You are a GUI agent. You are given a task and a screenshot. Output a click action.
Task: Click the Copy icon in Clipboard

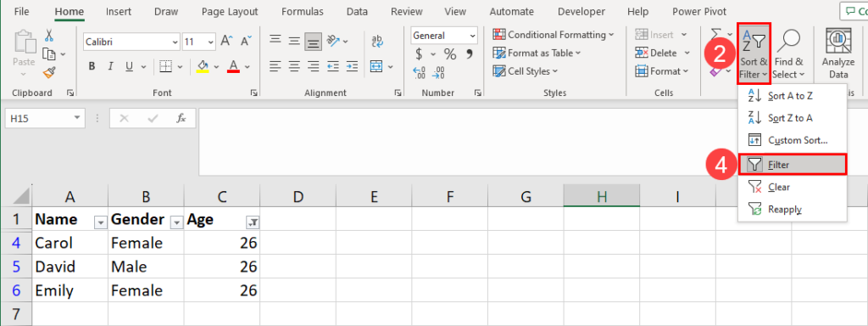coord(49,53)
